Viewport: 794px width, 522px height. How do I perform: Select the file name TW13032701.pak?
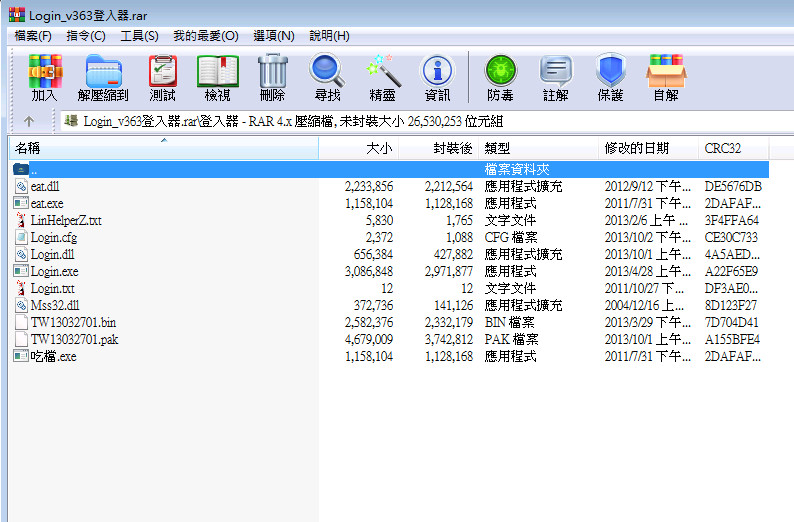pyautogui.click(x=74, y=339)
